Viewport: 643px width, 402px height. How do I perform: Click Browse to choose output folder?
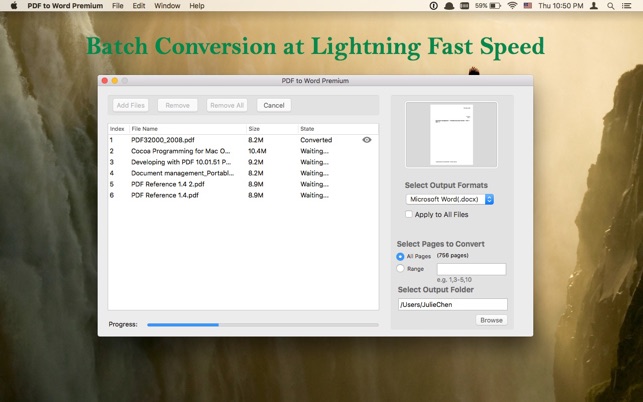(491, 320)
